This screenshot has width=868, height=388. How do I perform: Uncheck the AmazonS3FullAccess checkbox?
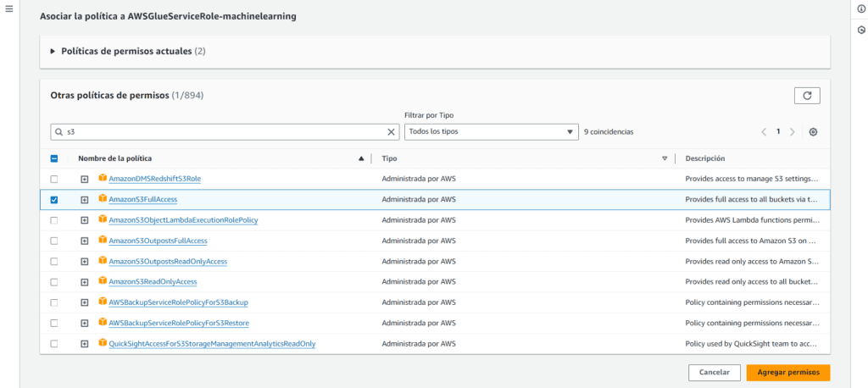coord(54,200)
